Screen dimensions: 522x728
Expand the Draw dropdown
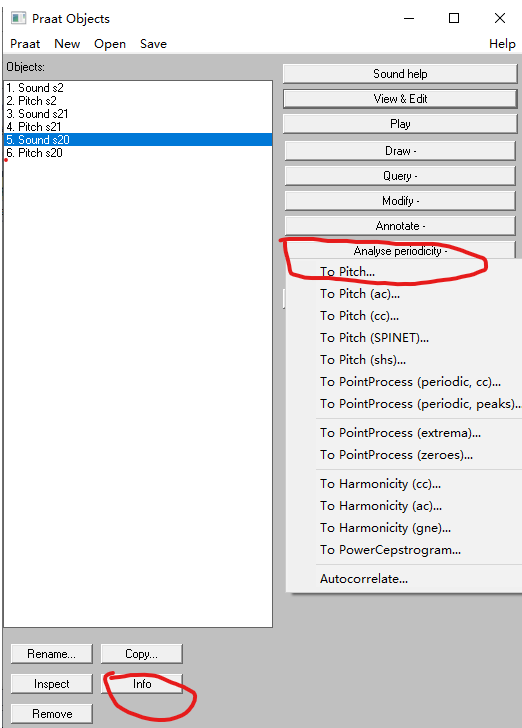[400, 151]
